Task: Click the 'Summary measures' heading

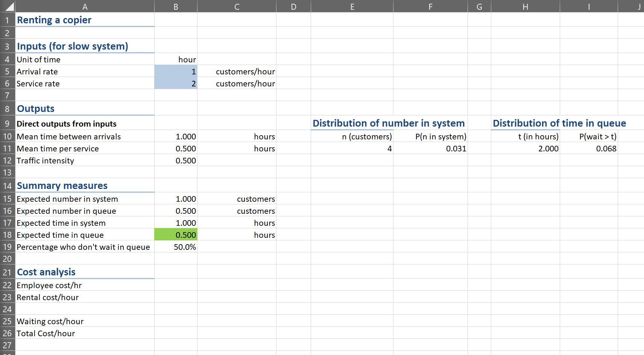Action: pos(85,186)
